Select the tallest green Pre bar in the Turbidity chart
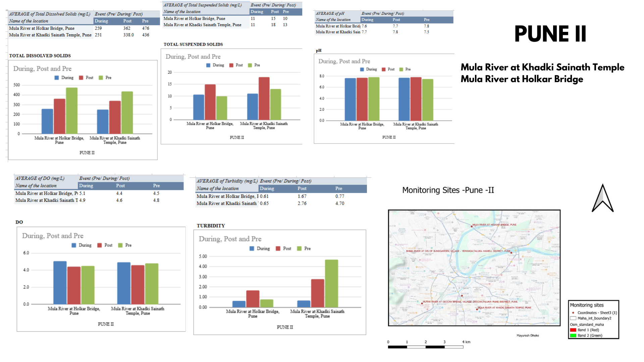 coord(331,283)
